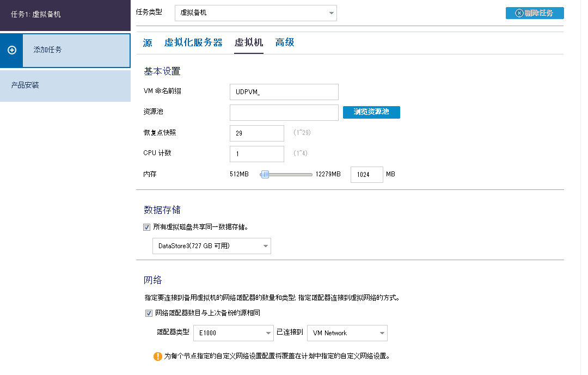Screen dimensions: 588x375
Task: Select the 虚拟机 tab
Action: pos(249,42)
